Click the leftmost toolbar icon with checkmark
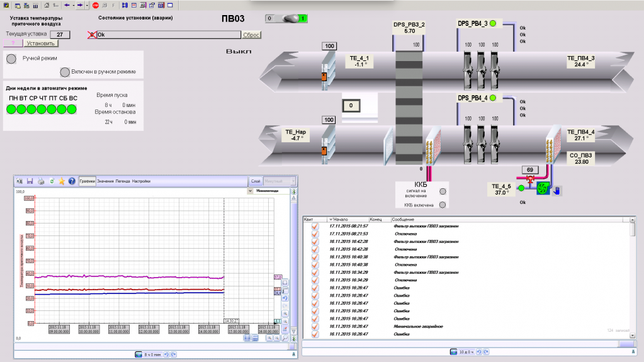This screenshot has width=644, height=362. (x=6, y=5)
